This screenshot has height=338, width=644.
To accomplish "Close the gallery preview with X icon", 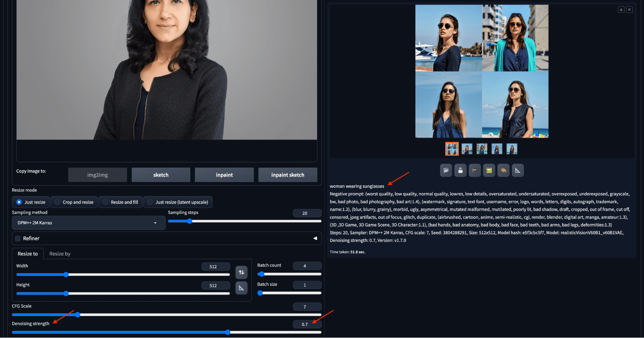I will [x=629, y=10].
